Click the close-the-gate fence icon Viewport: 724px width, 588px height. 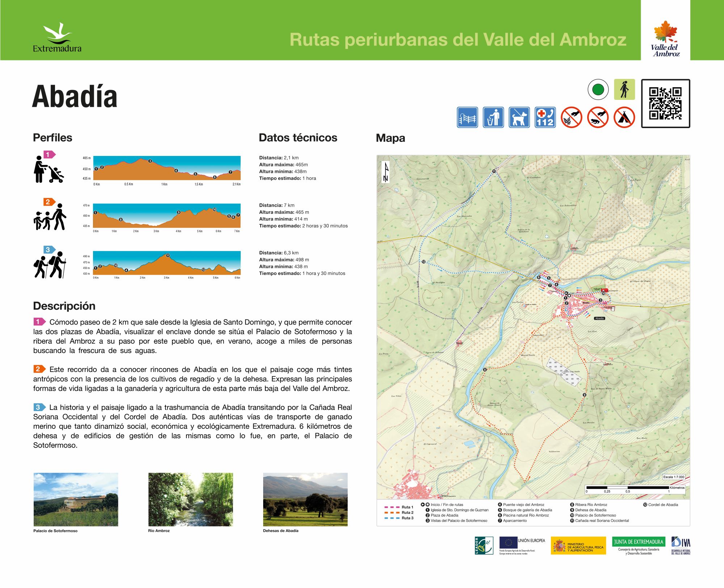point(467,117)
